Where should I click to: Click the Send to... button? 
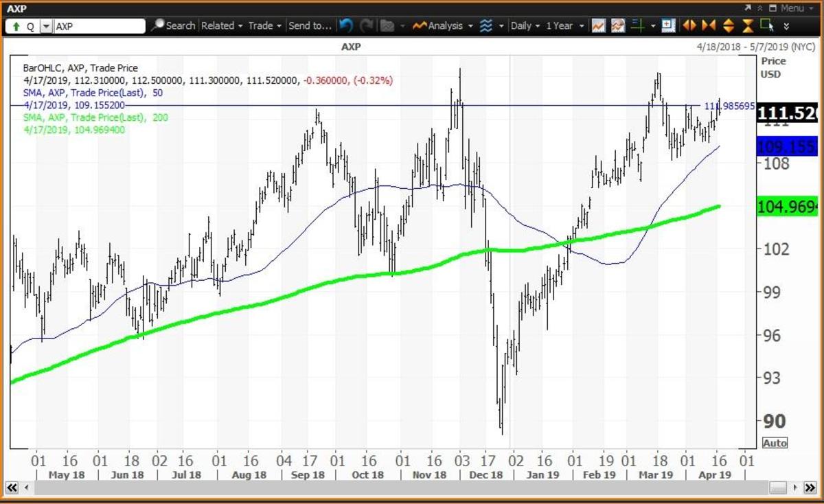point(310,25)
